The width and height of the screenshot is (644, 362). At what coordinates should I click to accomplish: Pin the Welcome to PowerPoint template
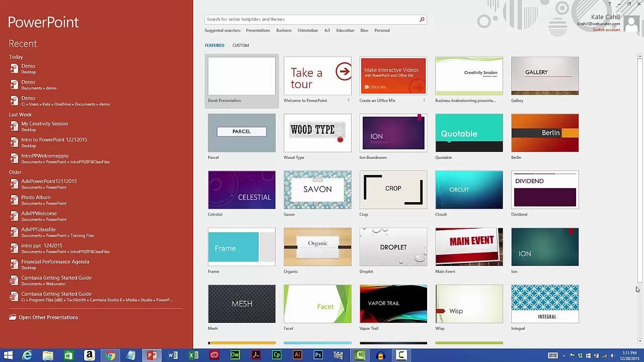point(348,101)
